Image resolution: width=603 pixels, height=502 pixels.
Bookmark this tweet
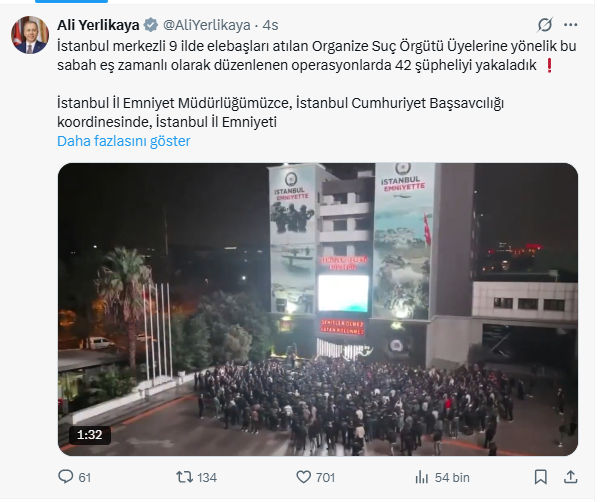[541, 477]
